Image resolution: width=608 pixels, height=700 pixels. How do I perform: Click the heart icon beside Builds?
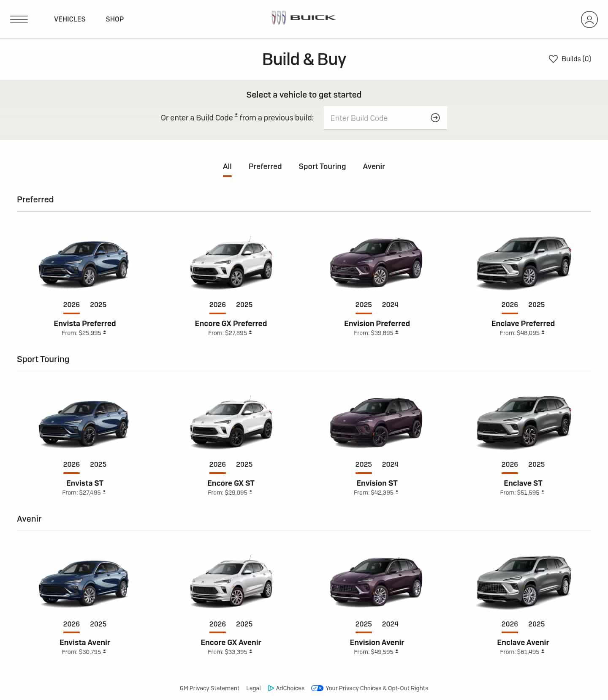553,59
